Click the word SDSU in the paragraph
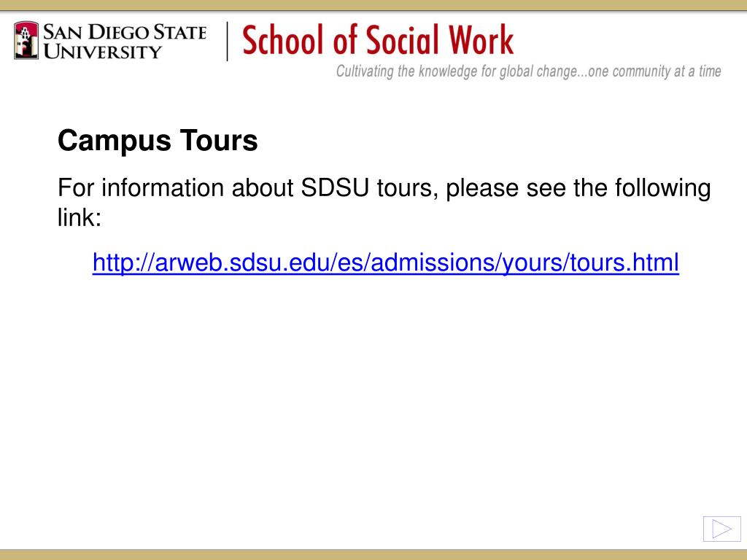 [x=335, y=187]
